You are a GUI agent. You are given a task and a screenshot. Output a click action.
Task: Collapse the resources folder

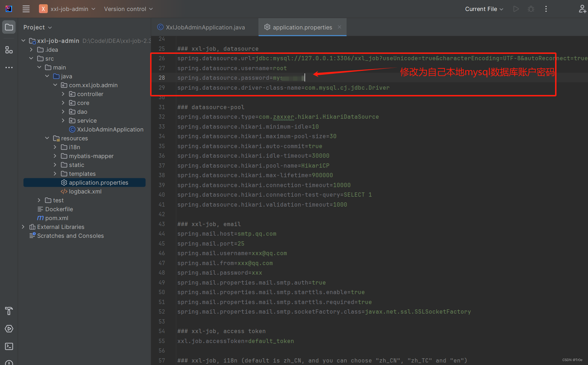point(47,138)
